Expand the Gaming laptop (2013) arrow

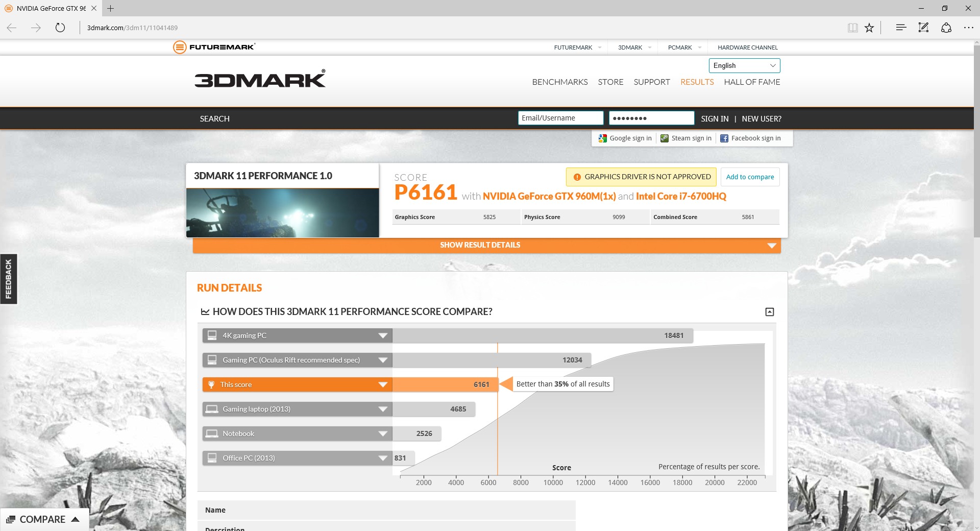[383, 409]
